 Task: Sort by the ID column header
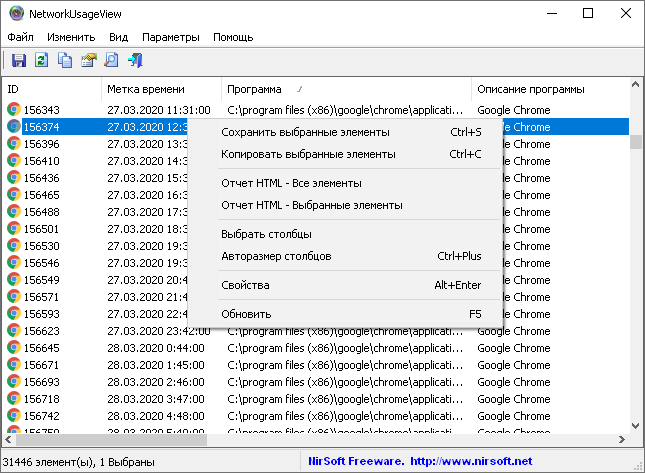coord(52,89)
